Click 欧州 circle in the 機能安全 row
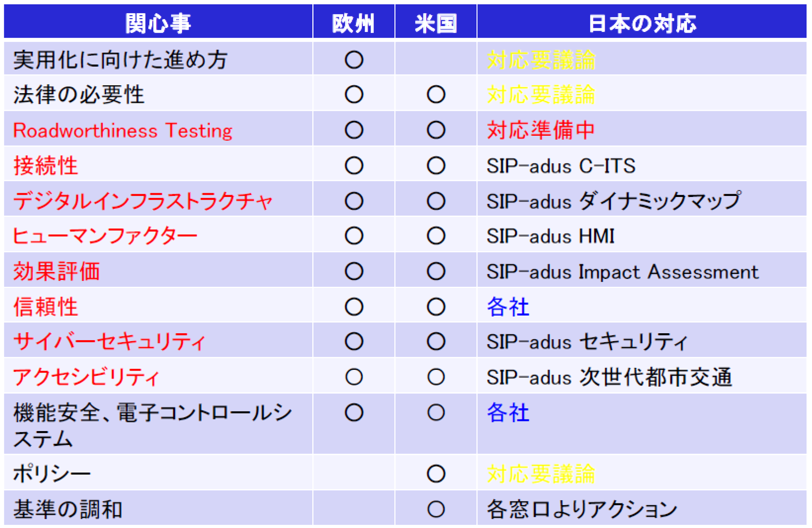The height and width of the screenshot is (528, 812). 354,412
